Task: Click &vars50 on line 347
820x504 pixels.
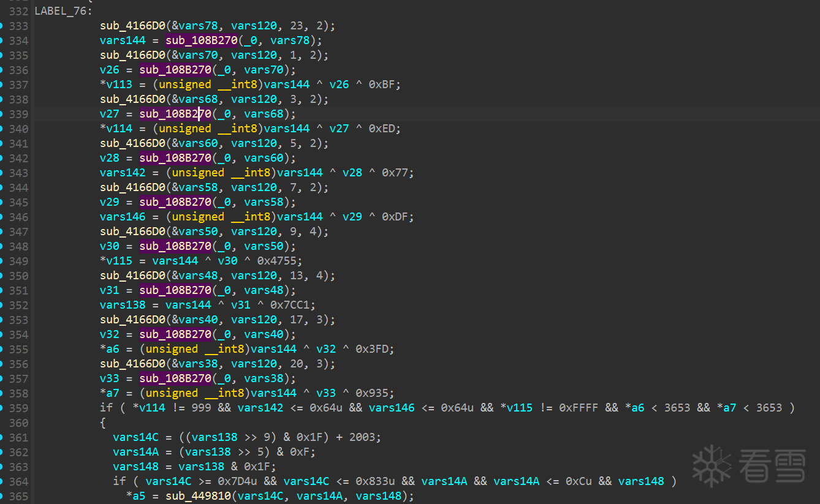Action: click(x=194, y=231)
